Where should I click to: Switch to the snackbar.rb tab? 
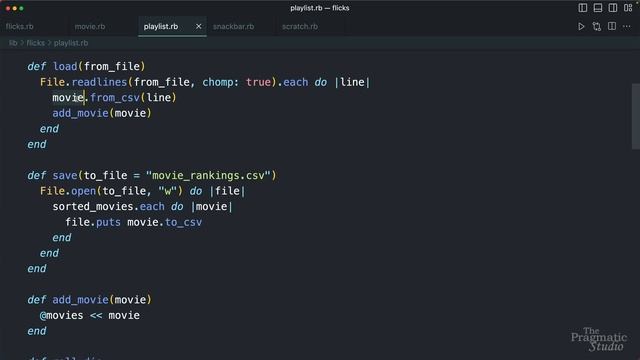click(233, 27)
